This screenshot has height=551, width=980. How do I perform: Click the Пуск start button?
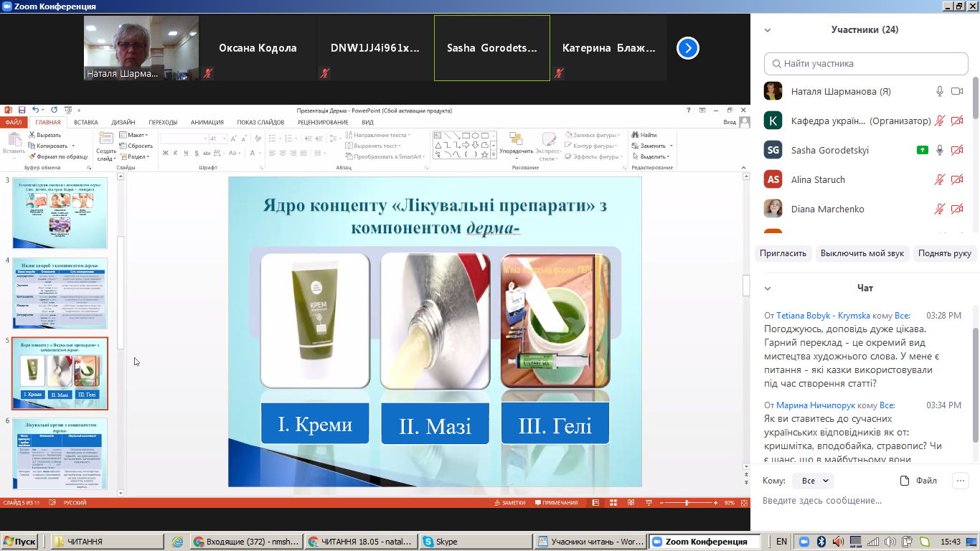tap(19, 542)
